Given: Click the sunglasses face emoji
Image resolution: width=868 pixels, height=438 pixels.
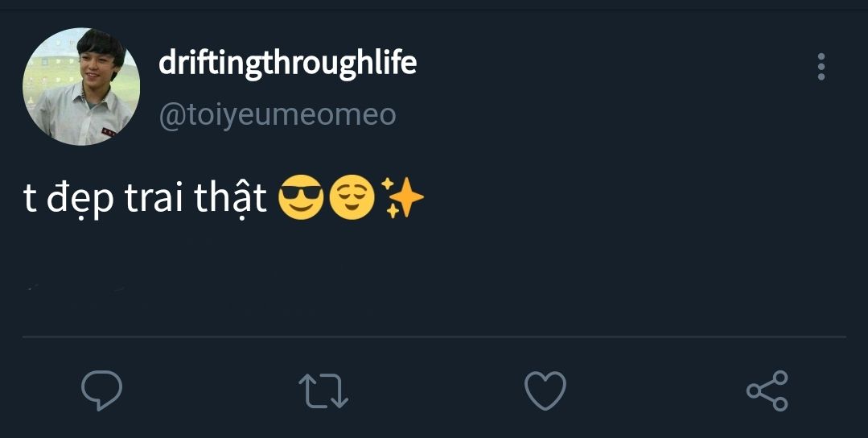Looking at the screenshot, I should (x=300, y=199).
